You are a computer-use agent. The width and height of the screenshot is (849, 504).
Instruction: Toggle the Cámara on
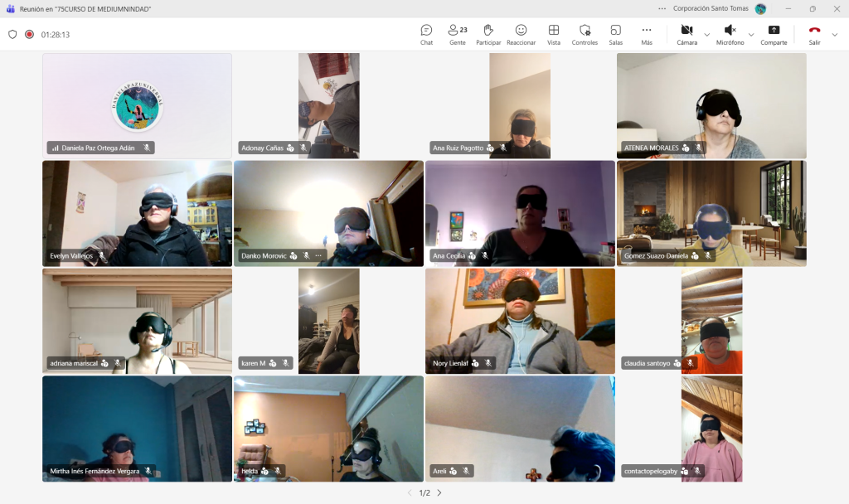click(686, 35)
